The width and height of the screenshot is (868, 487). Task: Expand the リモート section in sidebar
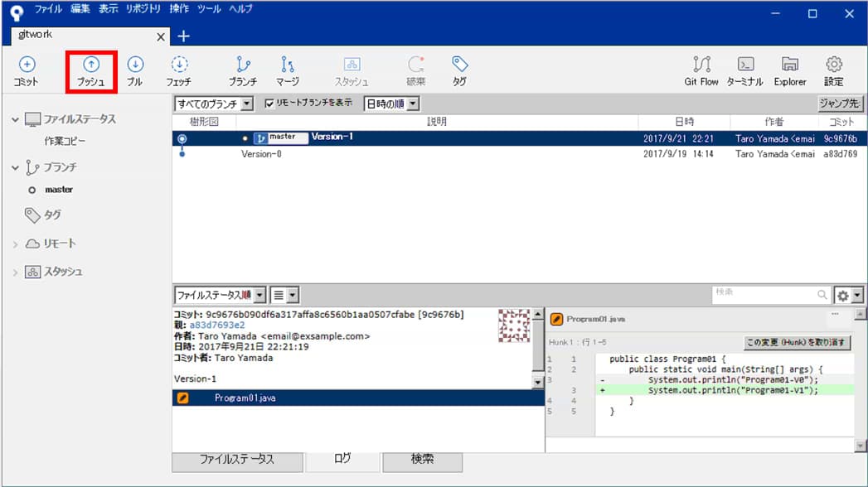click(16, 244)
